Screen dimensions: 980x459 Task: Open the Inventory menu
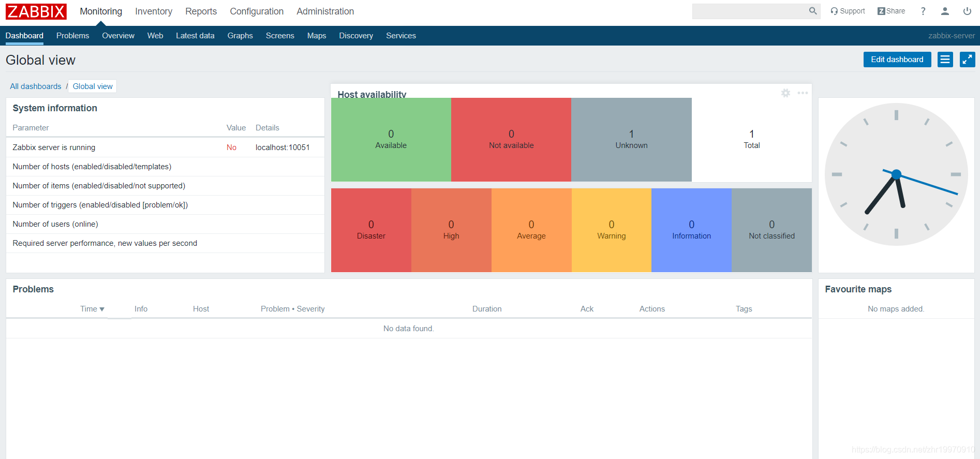[x=154, y=11]
